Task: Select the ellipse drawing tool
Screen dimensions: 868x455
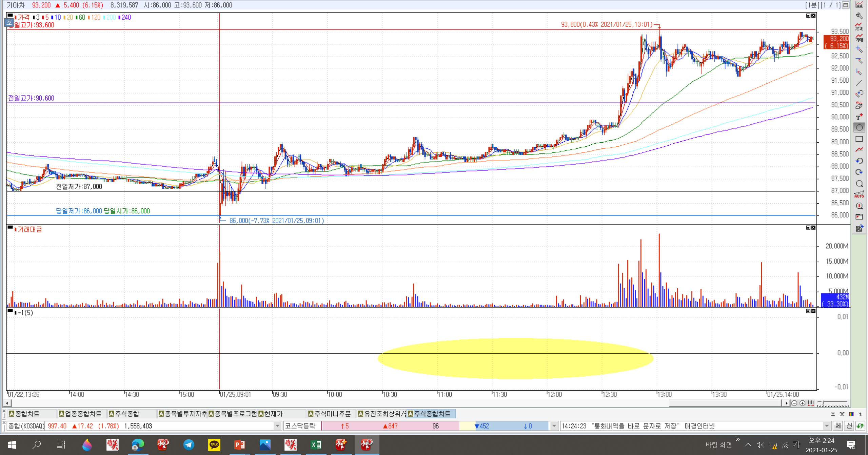Action: (x=859, y=128)
